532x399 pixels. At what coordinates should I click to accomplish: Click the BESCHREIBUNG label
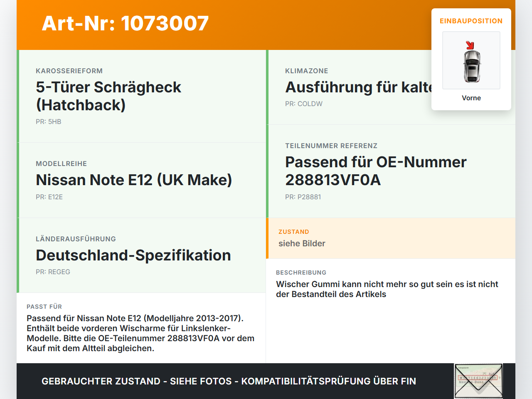click(x=301, y=273)
